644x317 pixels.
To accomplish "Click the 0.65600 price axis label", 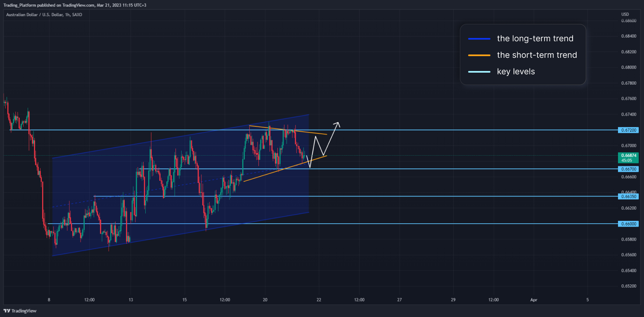I will (628, 255).
